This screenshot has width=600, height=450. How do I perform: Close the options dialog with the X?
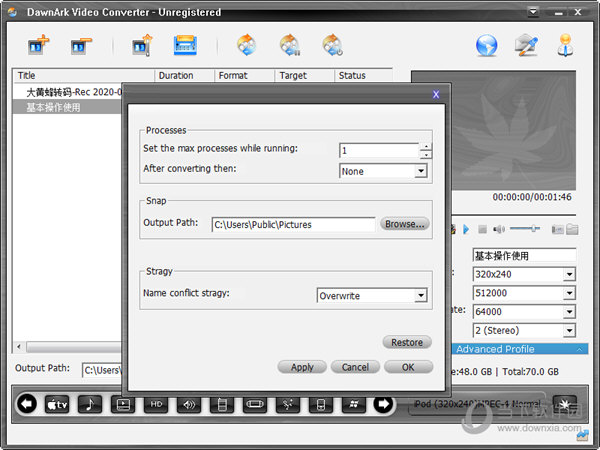point(436,94)
